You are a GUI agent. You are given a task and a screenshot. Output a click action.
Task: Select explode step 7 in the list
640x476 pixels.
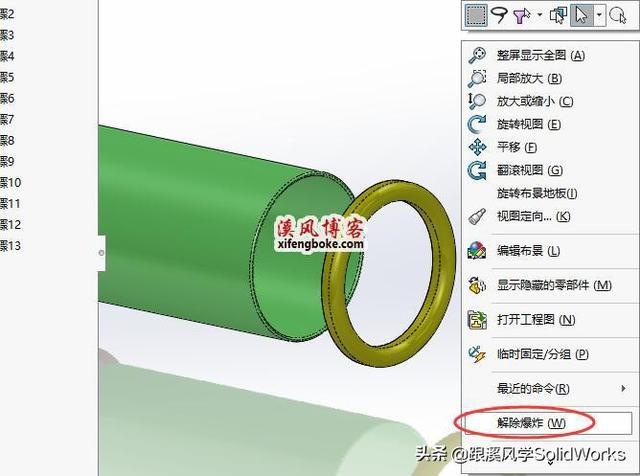(7, 120)
